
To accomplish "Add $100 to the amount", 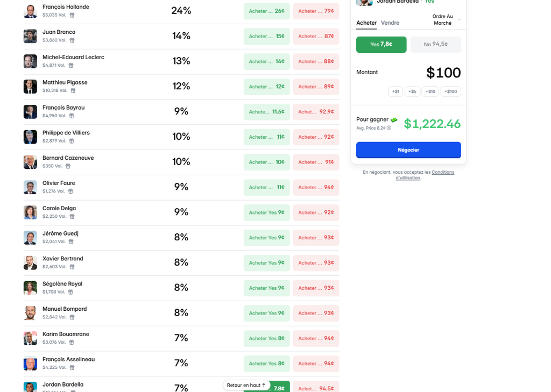I will pyautogui.click(x=451, y=91).
